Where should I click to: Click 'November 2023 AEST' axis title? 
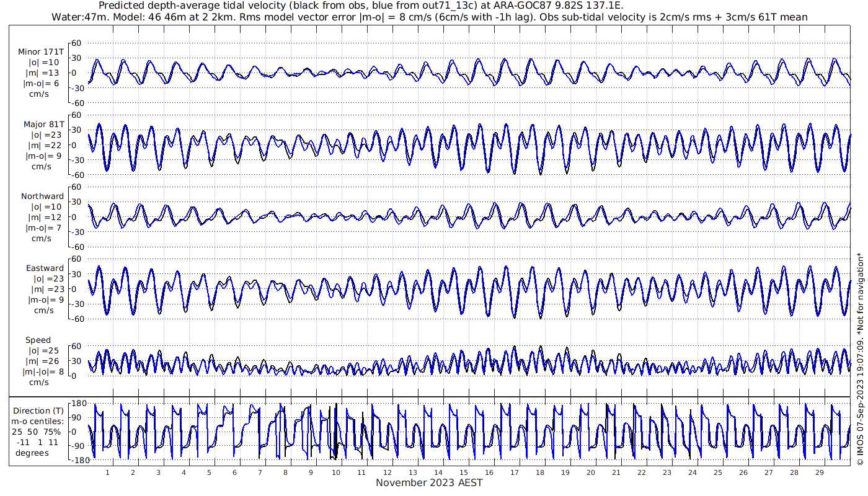point(429,482)
